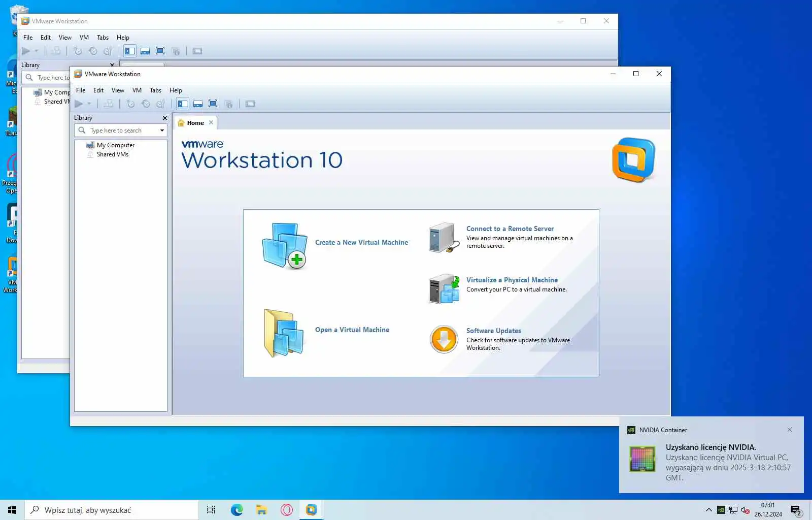This screenshot has height=520, width=812.
Task: Toggle the library panel button in front window toolbar
Action: pos(183,104)
